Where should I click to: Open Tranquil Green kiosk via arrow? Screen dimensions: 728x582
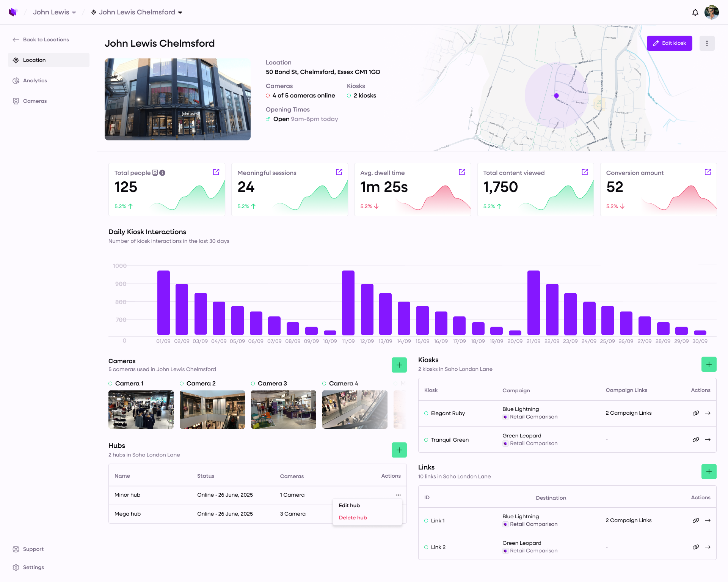(x=708, y=440)
